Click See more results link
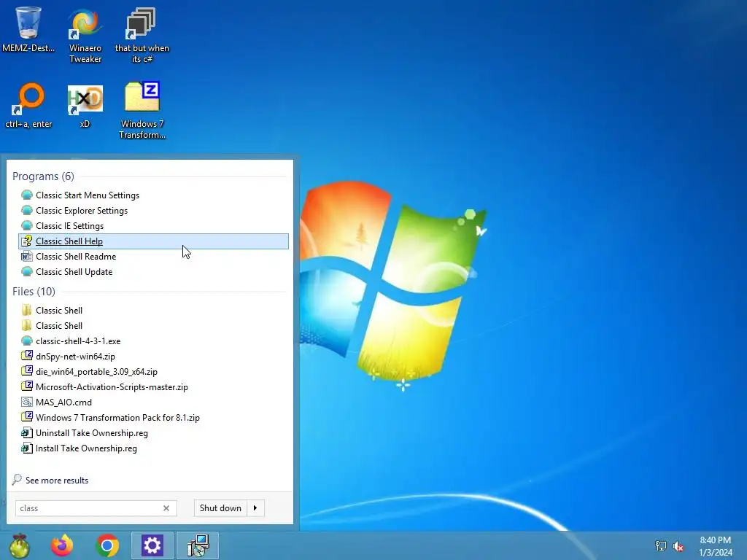 coord(50,480)
